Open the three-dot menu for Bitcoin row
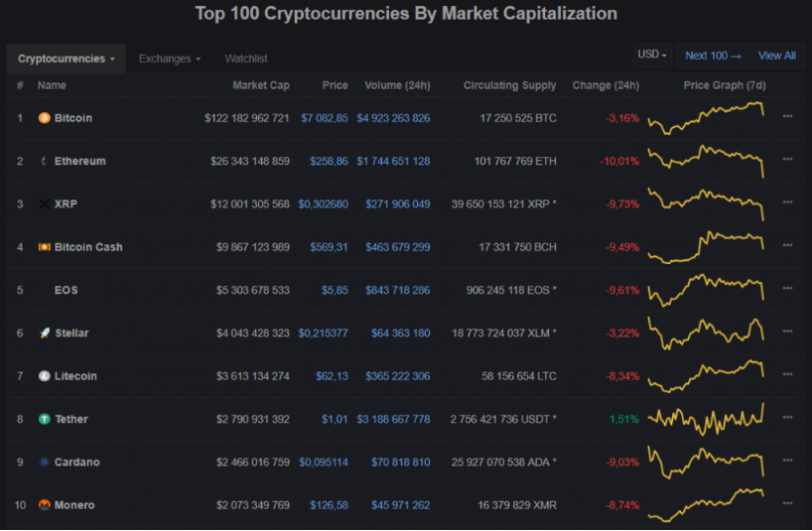 click(x=787, y=116)
